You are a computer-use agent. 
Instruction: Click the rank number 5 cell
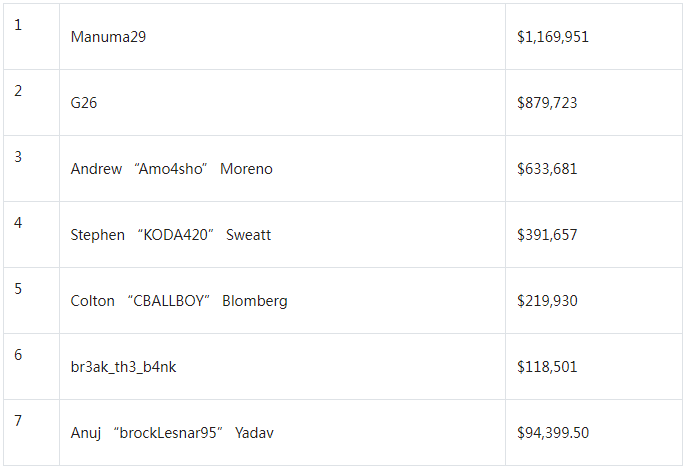[x=32, y=301]
